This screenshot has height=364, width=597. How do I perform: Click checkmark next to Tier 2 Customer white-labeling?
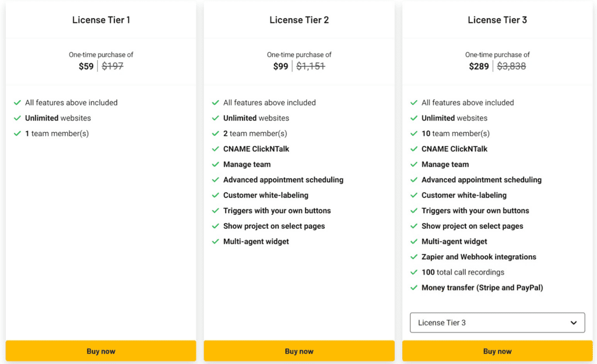(216, 196)
